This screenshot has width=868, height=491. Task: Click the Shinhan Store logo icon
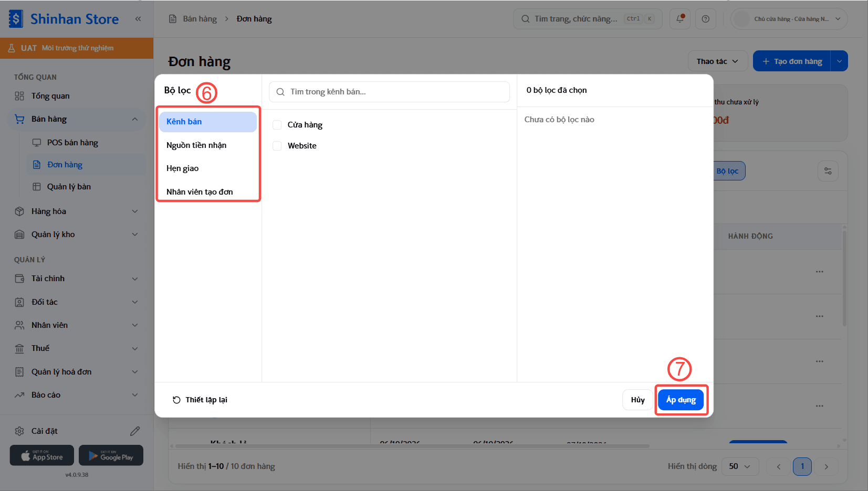click(x=16, y=19)
